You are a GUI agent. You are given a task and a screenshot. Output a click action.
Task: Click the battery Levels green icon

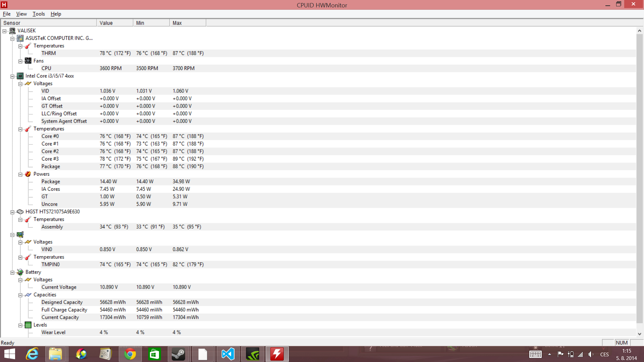[x=28, y=325]
